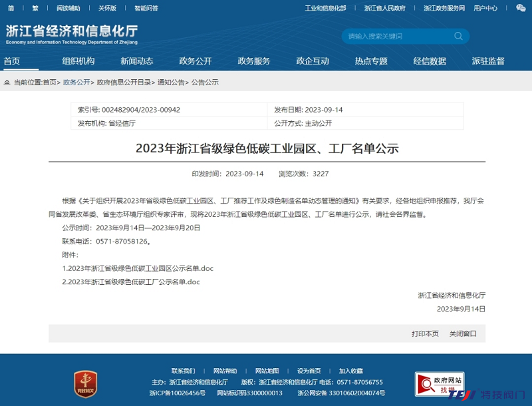Click the 浙江省经济和信息化厅 site logo

coord(72,34)
